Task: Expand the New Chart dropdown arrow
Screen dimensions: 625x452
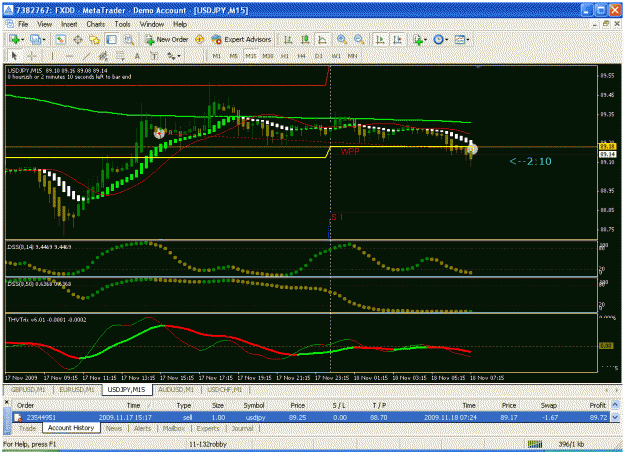Action: click(x=22, y=39)
